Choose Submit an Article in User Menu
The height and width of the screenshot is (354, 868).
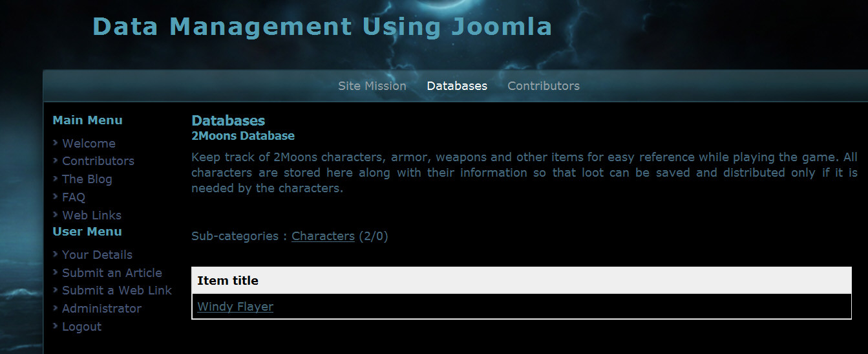tap(112, 273)
